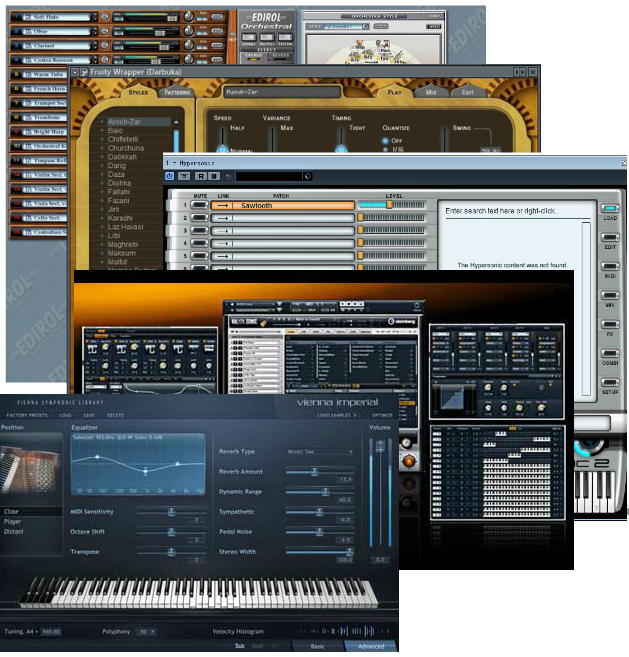The width and height of the screenshot is (629, 657).
Task: Switch to Patterns tab in Darbuka
Action: pos(177,92)
